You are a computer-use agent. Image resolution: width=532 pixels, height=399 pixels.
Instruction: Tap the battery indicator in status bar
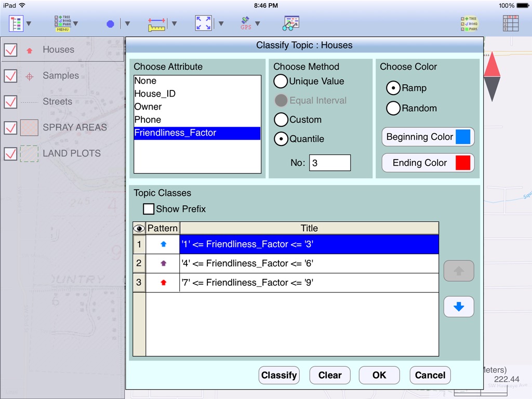tap(523, 5)
